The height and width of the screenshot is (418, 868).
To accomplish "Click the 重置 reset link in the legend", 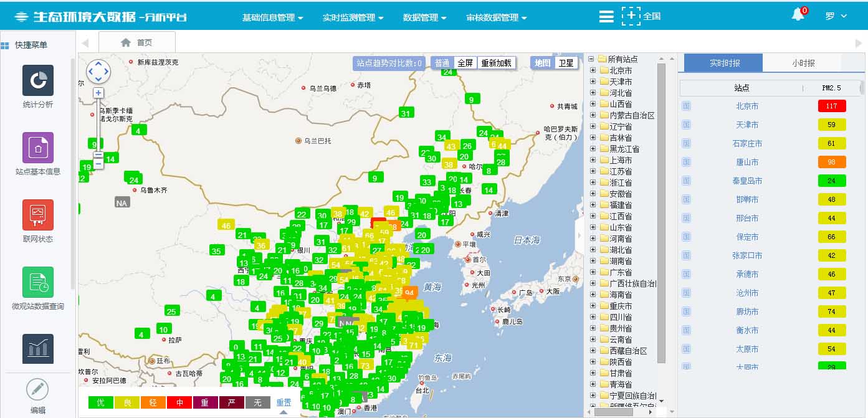I will pos(284,402).
